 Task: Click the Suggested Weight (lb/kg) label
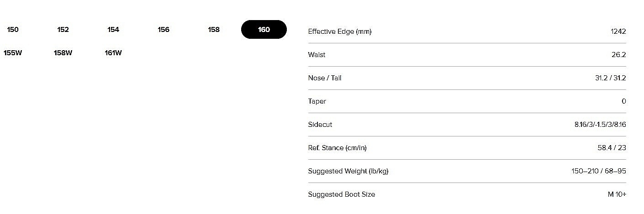pyautogui.click(x=348, y=171)
